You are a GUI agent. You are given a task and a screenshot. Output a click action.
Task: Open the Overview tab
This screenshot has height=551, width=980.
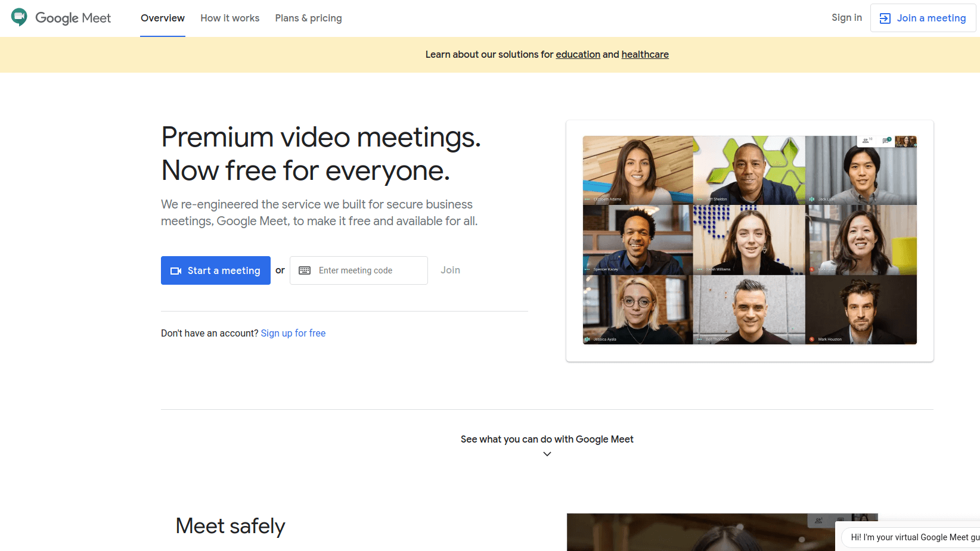(163, 18)
